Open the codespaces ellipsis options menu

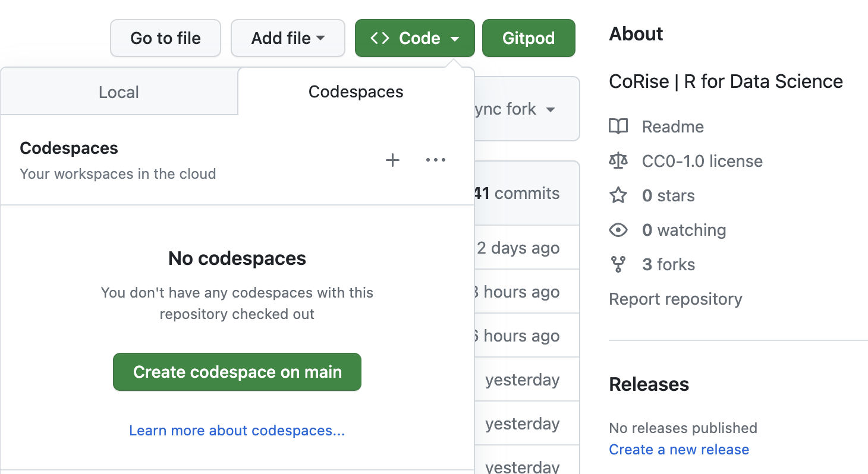(436, 160)
